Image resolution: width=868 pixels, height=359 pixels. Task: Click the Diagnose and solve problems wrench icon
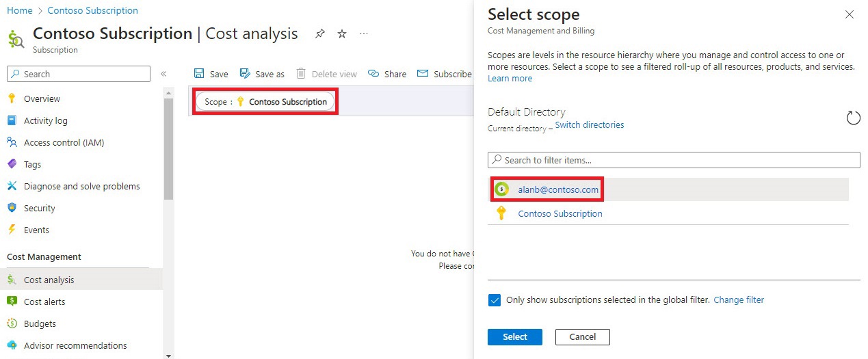[12, 186]
